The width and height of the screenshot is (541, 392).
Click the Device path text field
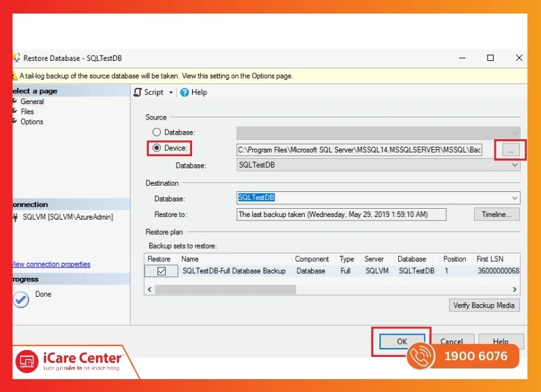coord(359,150)
